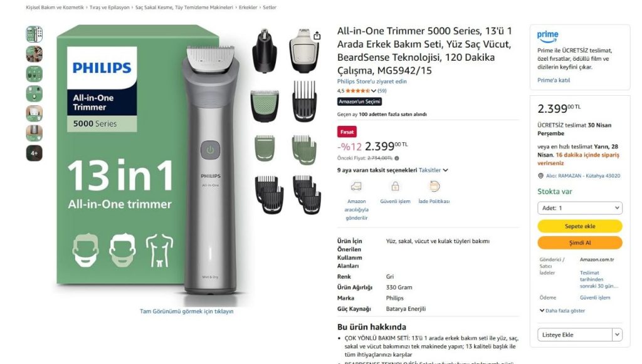Open Tıraş ve Epilasyon breadcrumb
The height and width of the screenshot is (364, 642).
110,8
